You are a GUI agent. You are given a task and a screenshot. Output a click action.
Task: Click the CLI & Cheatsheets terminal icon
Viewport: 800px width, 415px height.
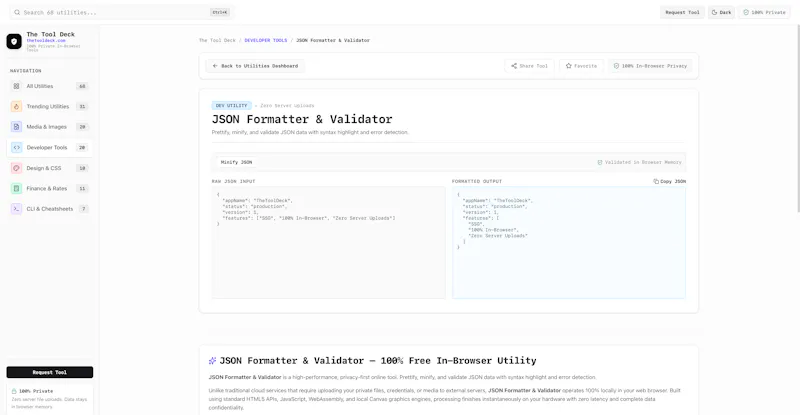coord(16,209)
